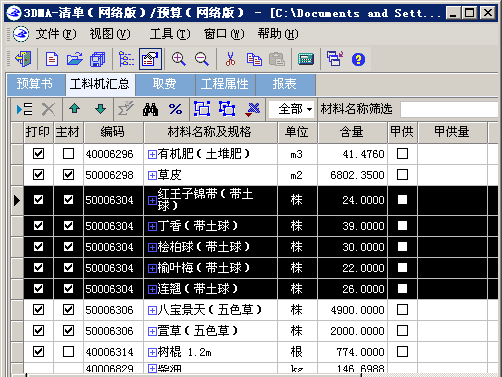The image size is (502, 377).
Task: Open the 工具(T) menu
Action: click(x=170, y=34)
